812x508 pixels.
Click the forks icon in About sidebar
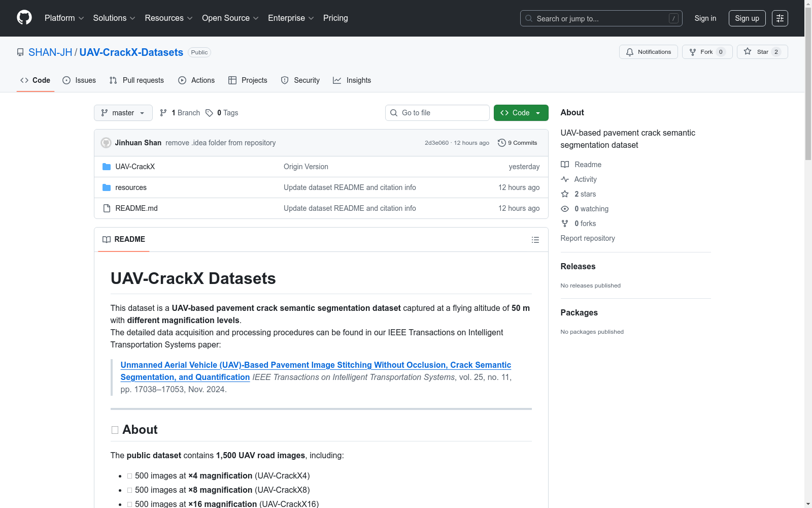pyautogui.click(x=565, y=224)
